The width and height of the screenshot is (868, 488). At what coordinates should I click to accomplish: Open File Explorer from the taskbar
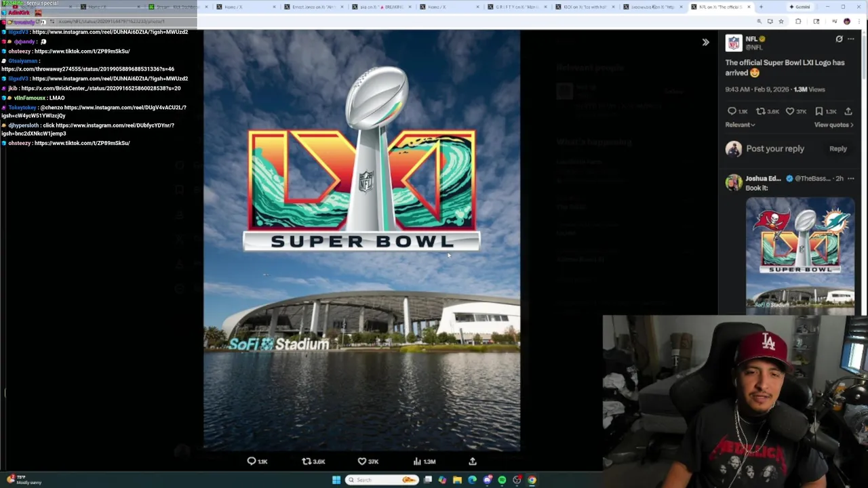tap(457, 480)
